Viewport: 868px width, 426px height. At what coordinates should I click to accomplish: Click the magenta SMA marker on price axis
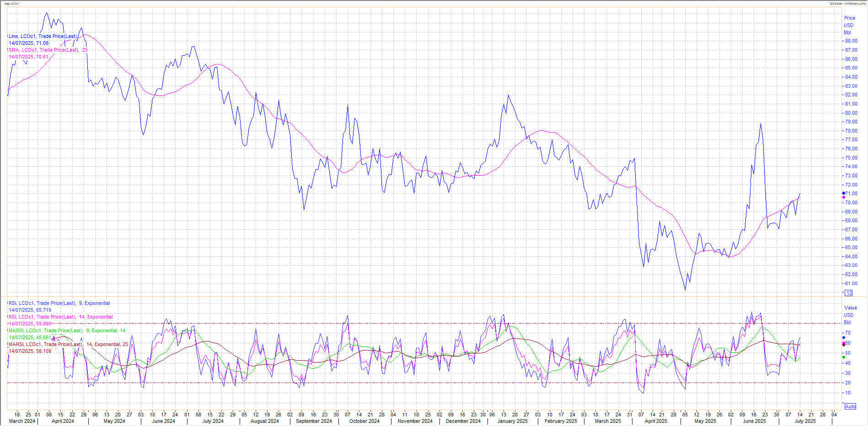844,197
